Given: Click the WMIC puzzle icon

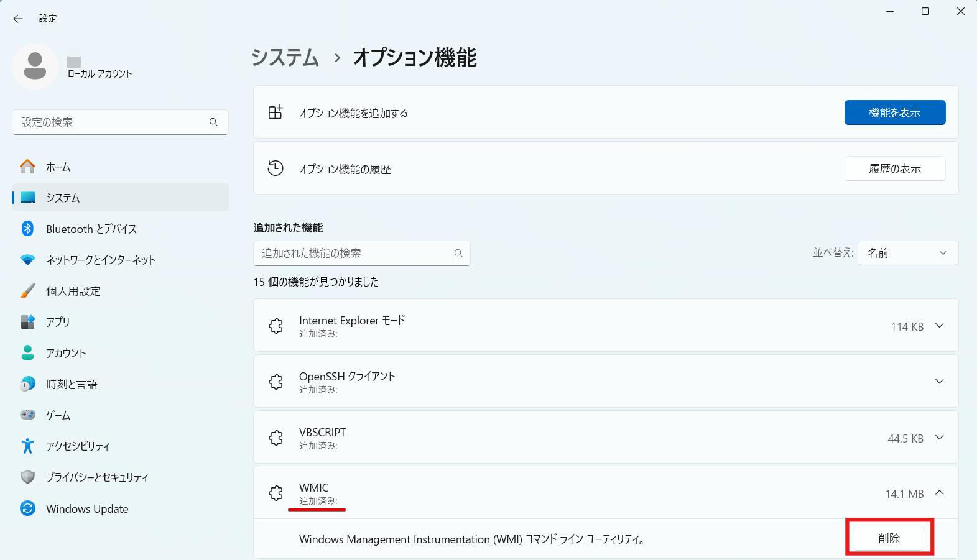Looking at the screenshot, I should 276,493.
